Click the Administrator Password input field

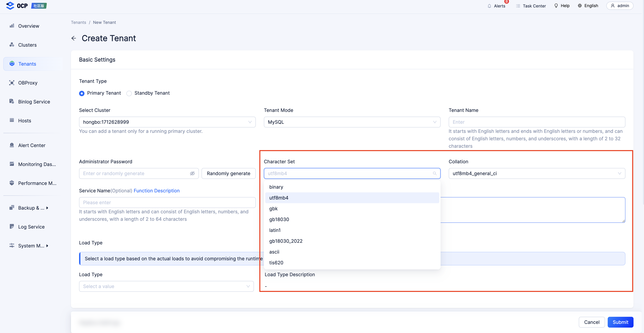[x=139, y=173]
